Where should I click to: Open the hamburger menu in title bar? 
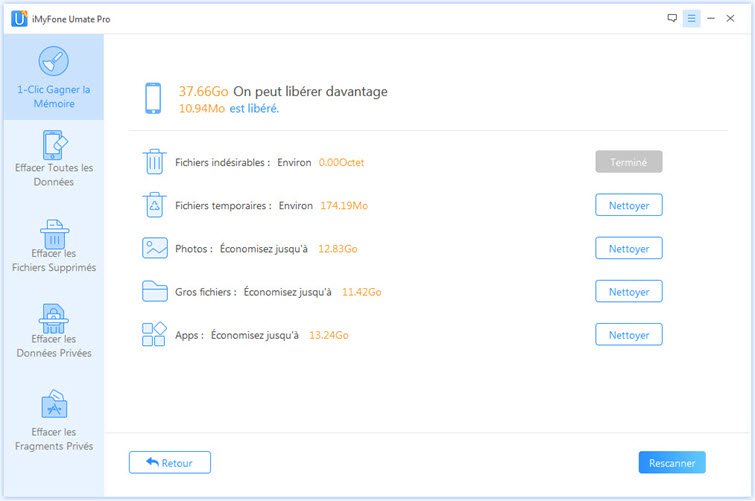tap(691, 18)
